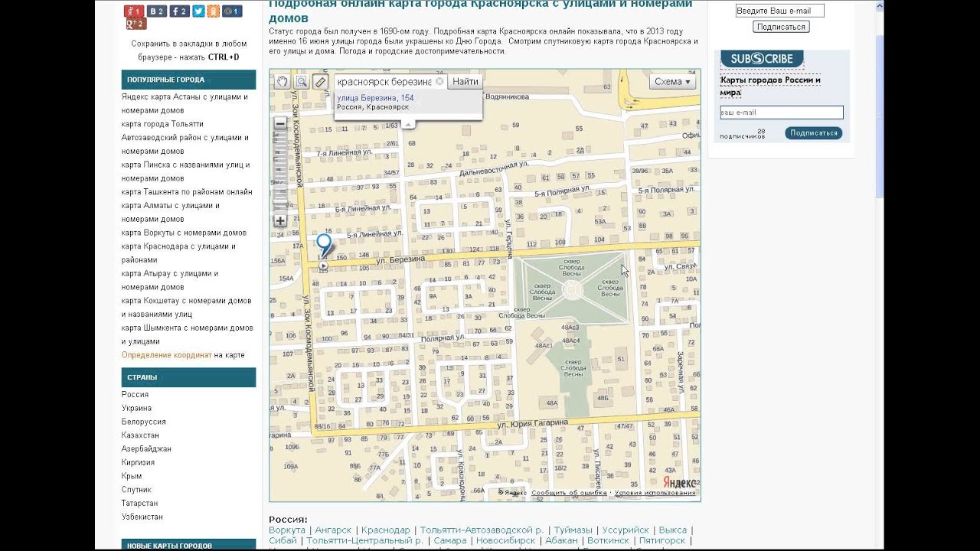Select Украина in the countries list
Screen dimensions: 980x551
click(136, 409)
